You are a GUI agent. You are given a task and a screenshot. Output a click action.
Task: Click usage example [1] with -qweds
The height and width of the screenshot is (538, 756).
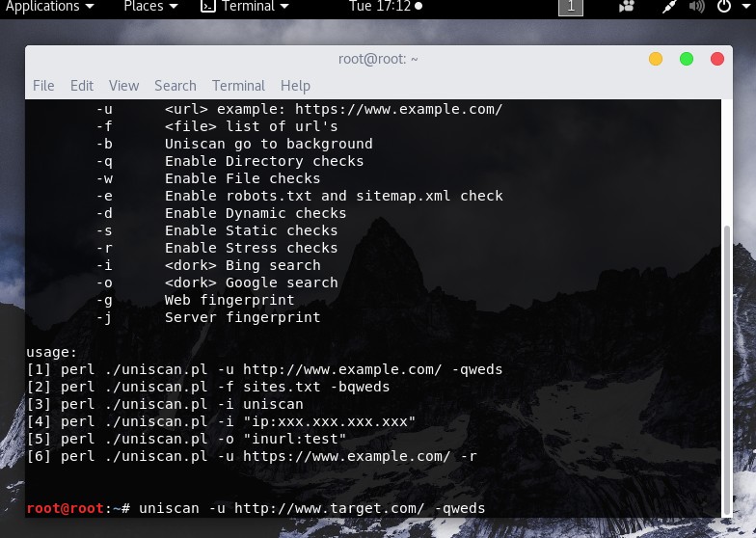click(264, 370)
